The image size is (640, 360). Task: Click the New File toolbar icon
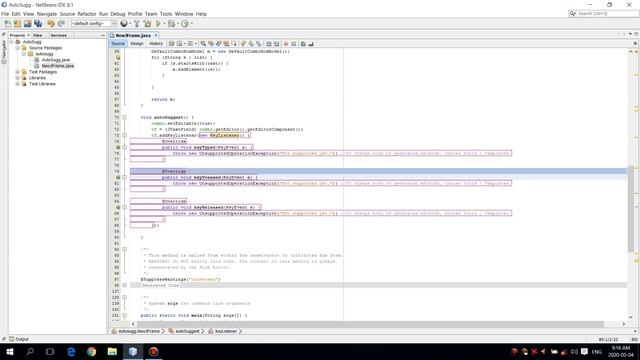tap(7, 24)
